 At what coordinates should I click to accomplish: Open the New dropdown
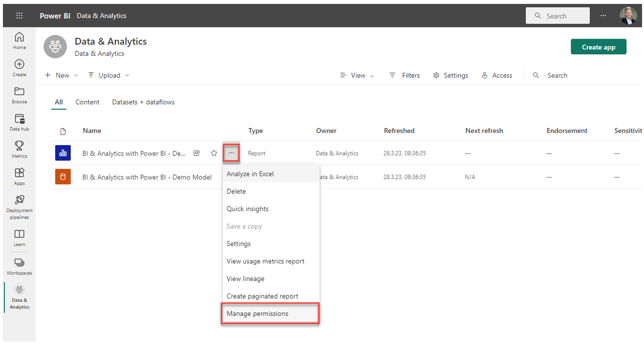point(62,75)
